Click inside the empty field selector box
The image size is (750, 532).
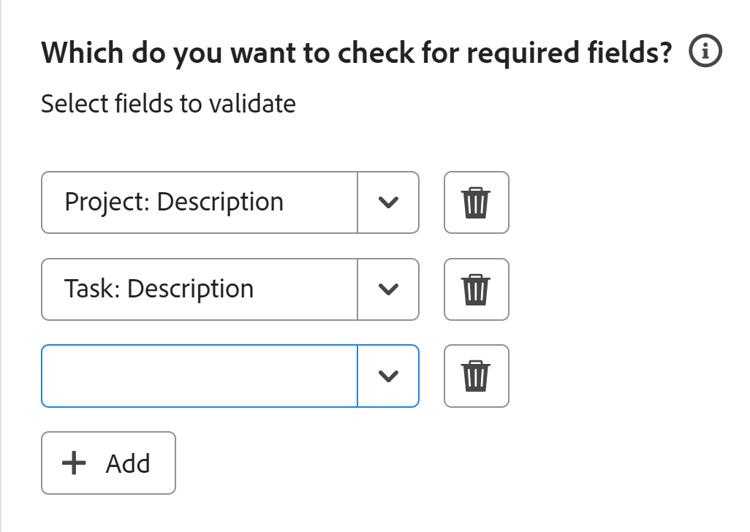coord(199,376)
